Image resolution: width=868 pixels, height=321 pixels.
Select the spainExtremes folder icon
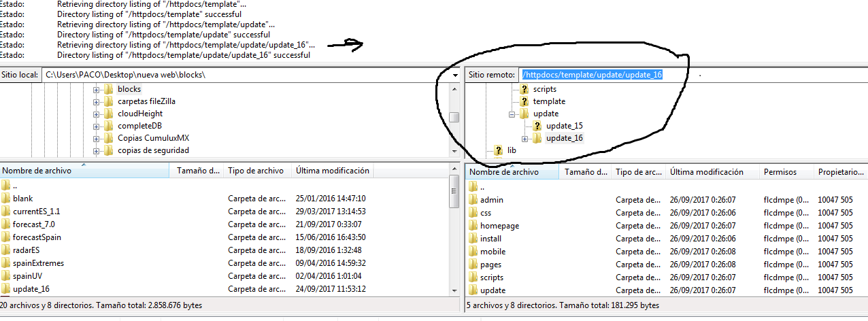[6, 263]
